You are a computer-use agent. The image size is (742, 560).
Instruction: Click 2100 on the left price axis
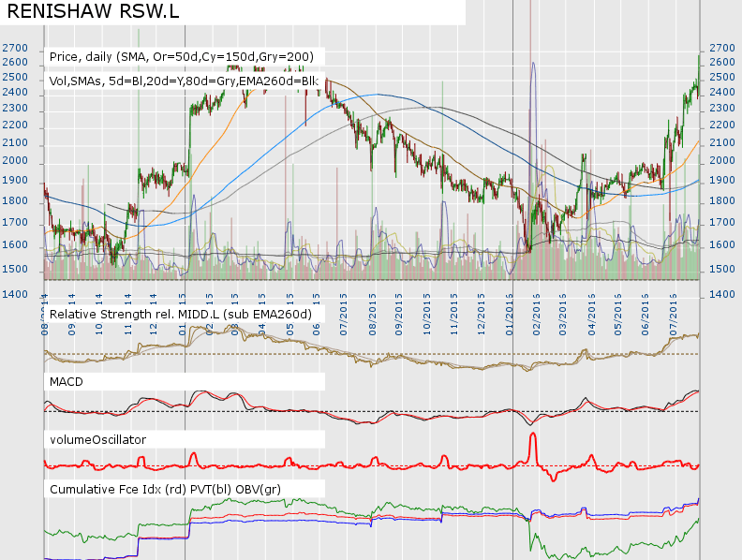[15, 142]
